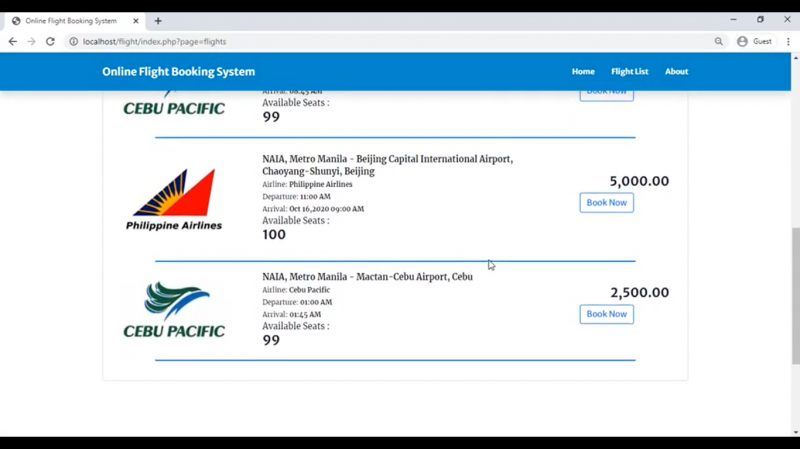The image size is (800, 449).
Task: Click the 100 available seats number
Action: (274, 235)
